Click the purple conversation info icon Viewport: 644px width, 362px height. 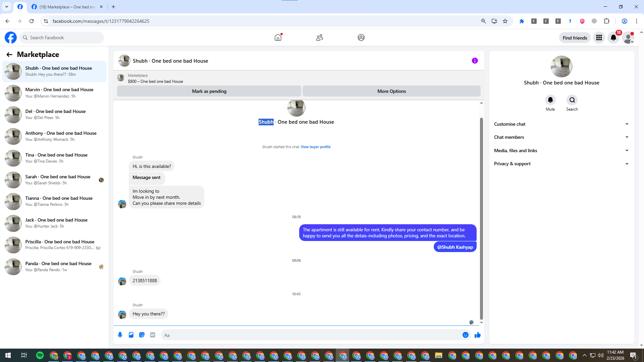pyautogui.click(x=475, y=61)
